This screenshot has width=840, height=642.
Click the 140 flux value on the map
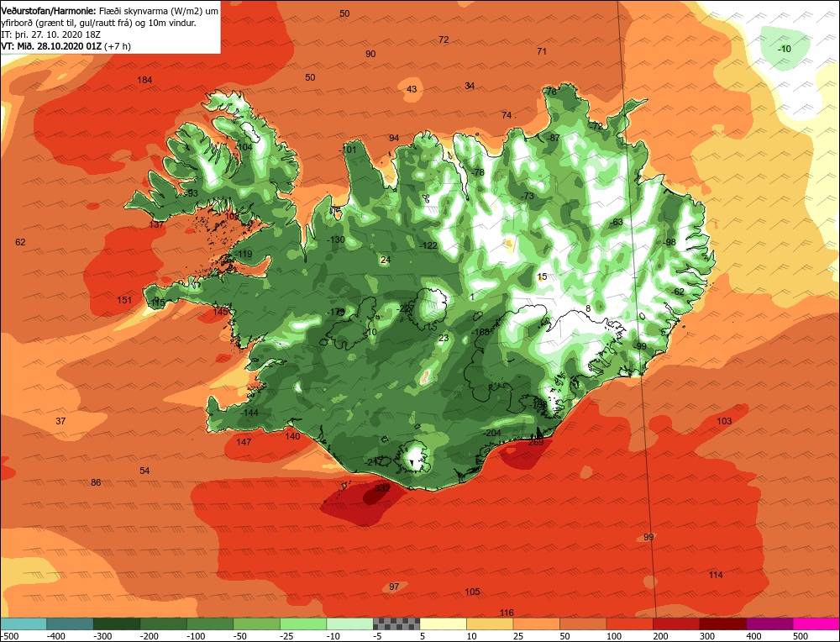[x=292, y=436]
